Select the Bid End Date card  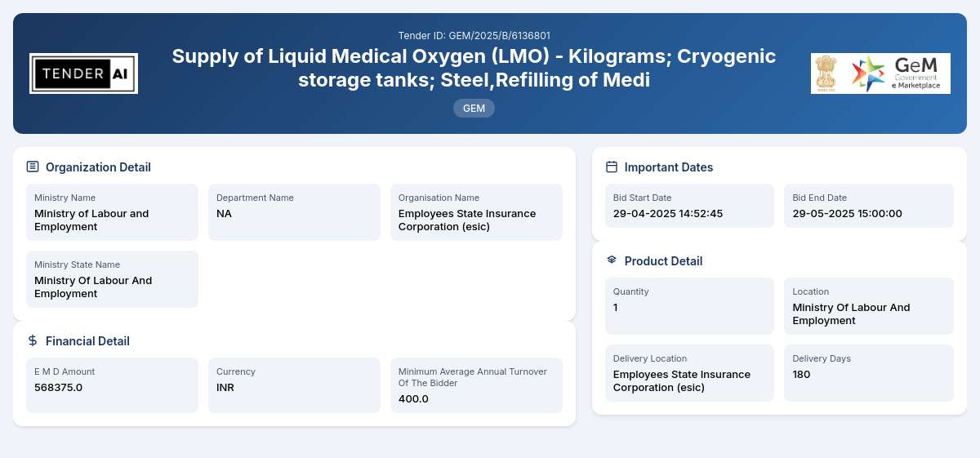869,206
